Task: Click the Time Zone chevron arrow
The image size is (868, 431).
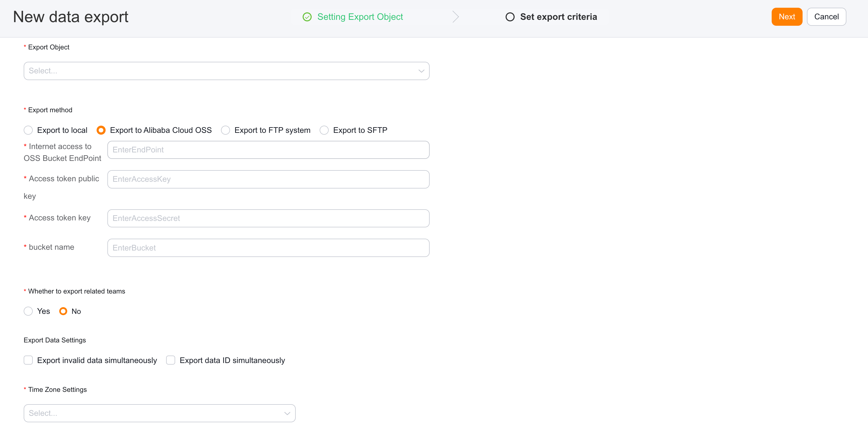Action: point(287,413)
